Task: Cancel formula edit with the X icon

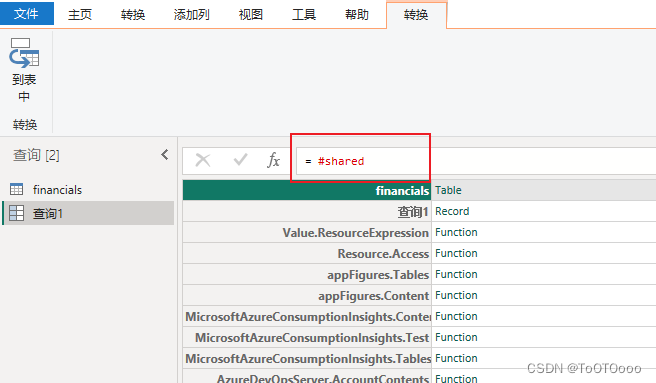Action: 203,160
